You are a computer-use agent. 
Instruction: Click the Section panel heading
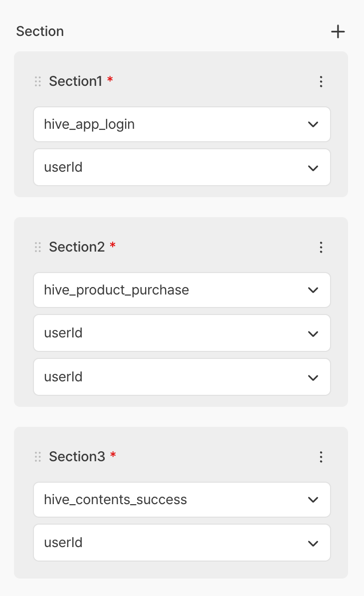tap(40, 31)
